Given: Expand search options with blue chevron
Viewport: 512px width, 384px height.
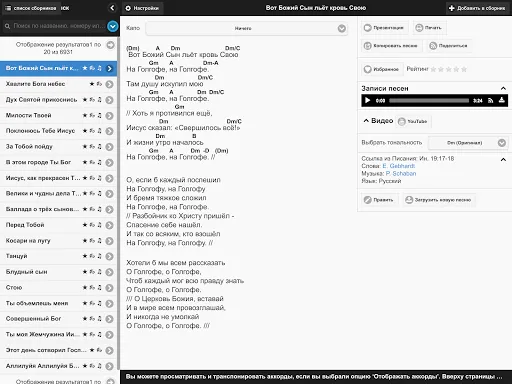Looking at the screenshot, I should pos(113,26).
